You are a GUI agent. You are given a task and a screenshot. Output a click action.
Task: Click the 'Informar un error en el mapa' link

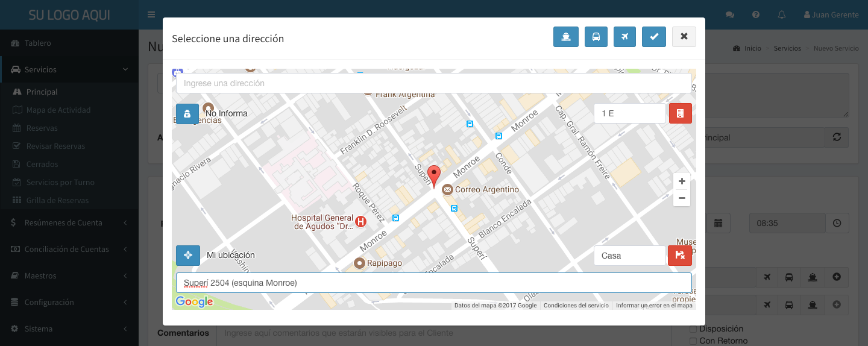[653, 306]
